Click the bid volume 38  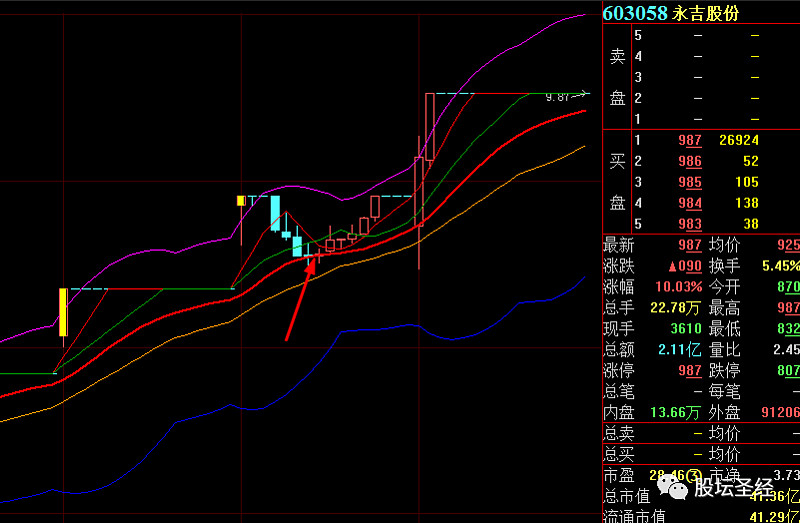coord(751,224)
